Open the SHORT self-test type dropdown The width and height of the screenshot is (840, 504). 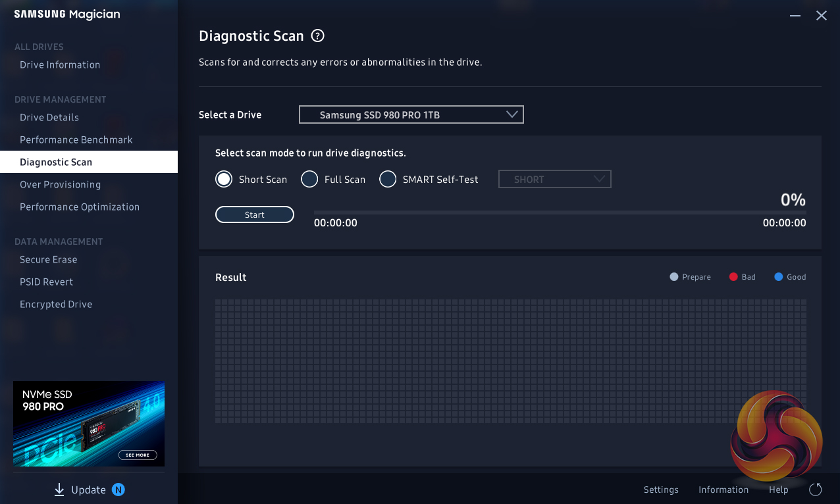click(x=555, y=179)
